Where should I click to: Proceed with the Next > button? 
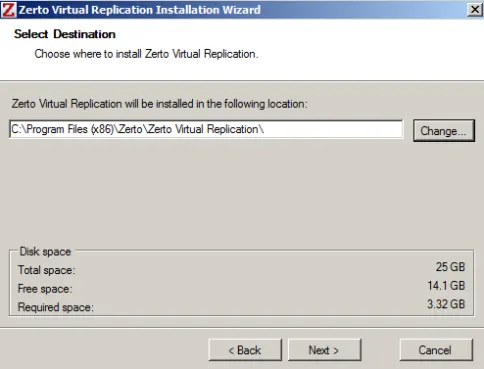(x=324, y=350)
